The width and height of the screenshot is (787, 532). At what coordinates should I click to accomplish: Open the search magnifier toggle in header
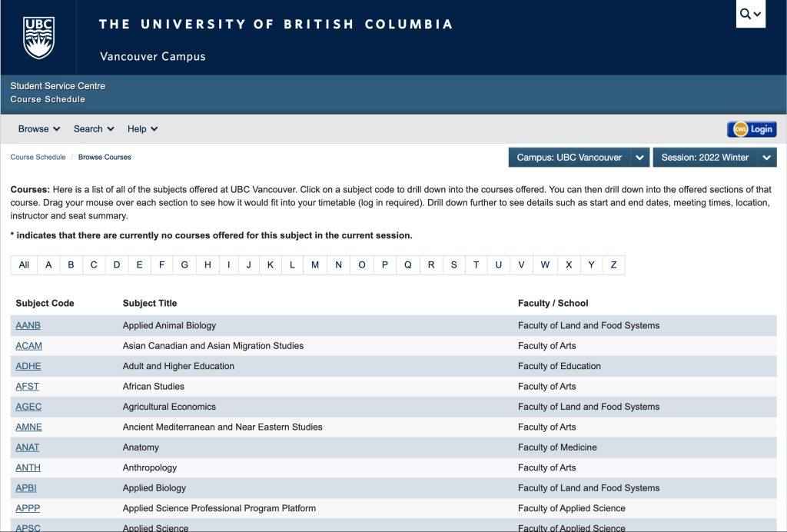pyautogui.click(x=750, y=14)
